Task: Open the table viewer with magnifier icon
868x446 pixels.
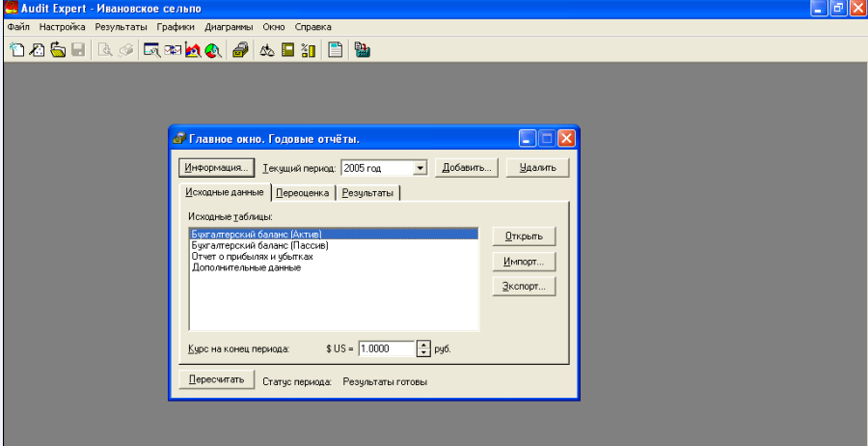Action: [x=151, y=50]
